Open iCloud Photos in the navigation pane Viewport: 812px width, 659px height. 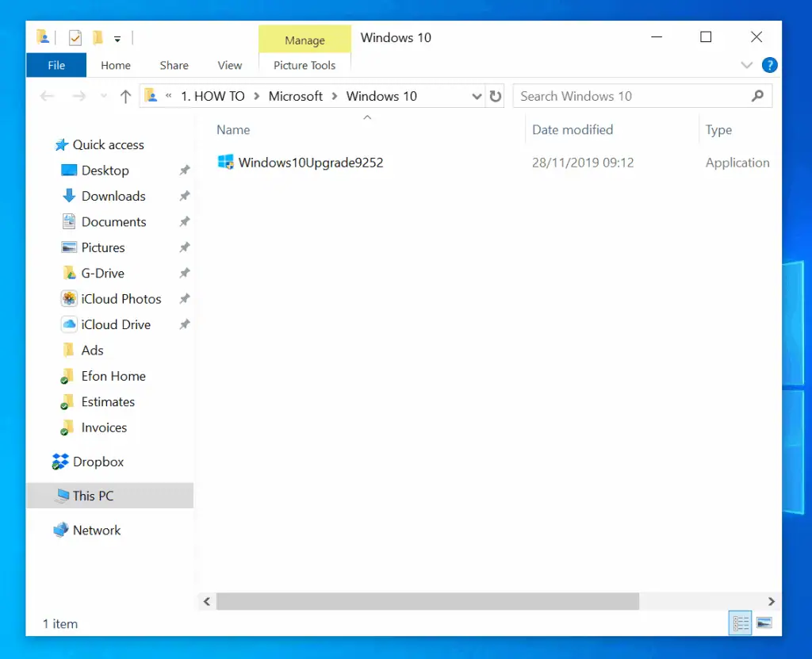(x=121, y=299)
